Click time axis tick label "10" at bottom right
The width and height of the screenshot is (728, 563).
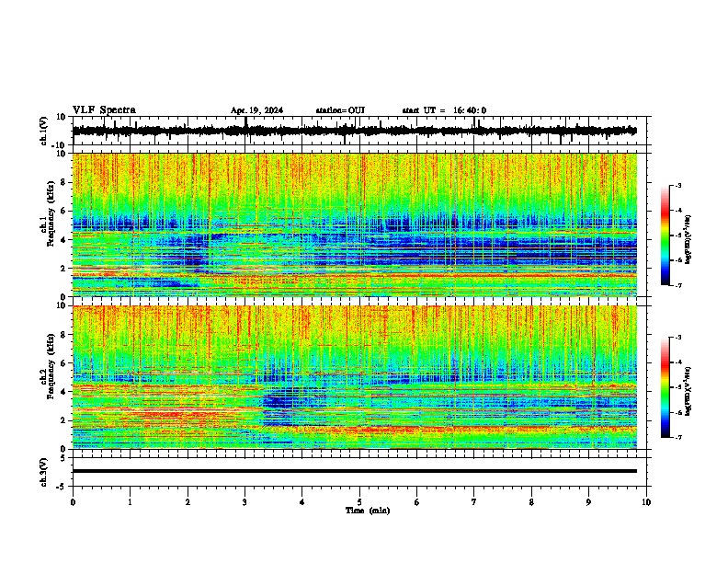point(646,502)
